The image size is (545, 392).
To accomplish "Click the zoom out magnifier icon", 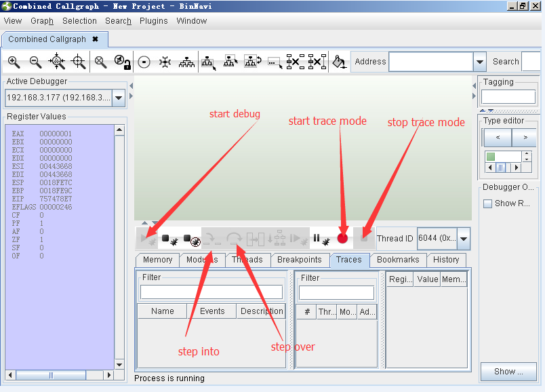I will pos(35,62).
